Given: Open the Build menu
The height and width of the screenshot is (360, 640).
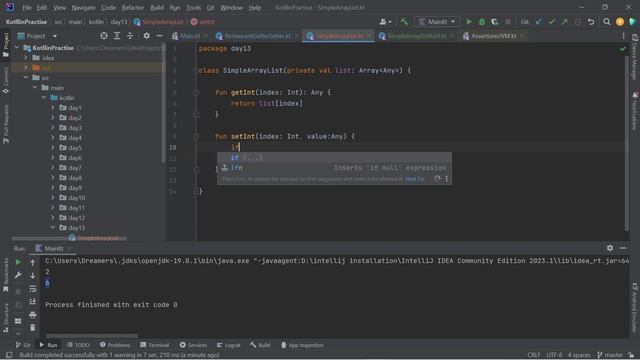Looking at the screenshot, I should [x=157, y=7].
